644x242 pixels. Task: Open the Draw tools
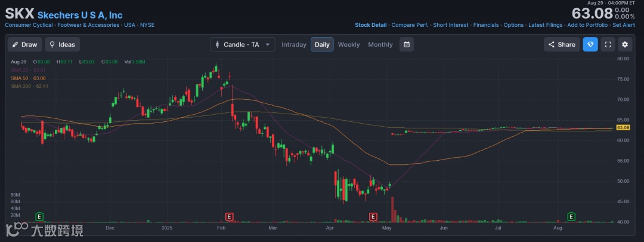(24, 44)
